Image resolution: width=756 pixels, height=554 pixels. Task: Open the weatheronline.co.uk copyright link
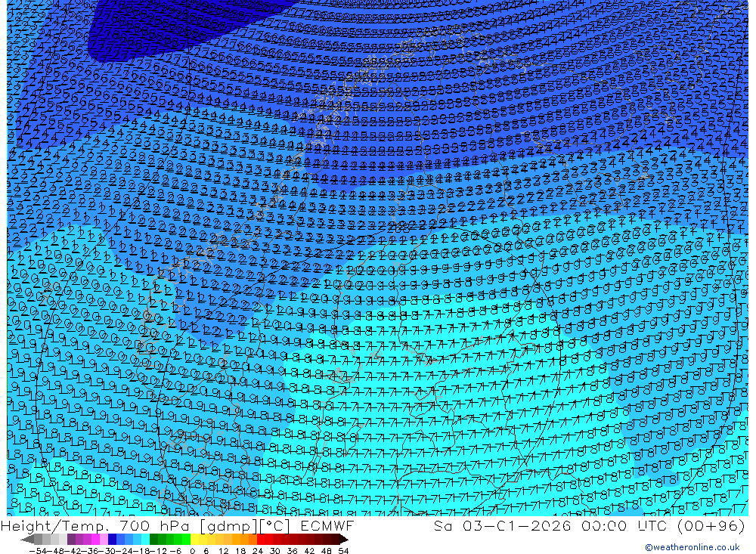coord(692,547)
